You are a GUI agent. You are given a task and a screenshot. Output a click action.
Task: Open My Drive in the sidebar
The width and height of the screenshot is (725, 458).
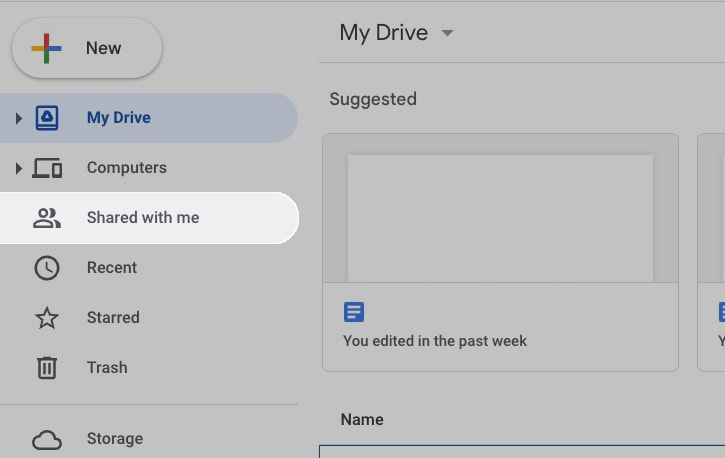click(x=148, y=118)
